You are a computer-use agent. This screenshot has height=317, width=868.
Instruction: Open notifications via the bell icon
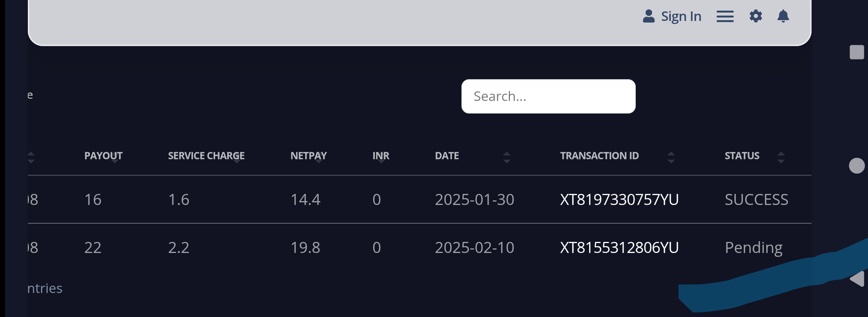[783, 16]
